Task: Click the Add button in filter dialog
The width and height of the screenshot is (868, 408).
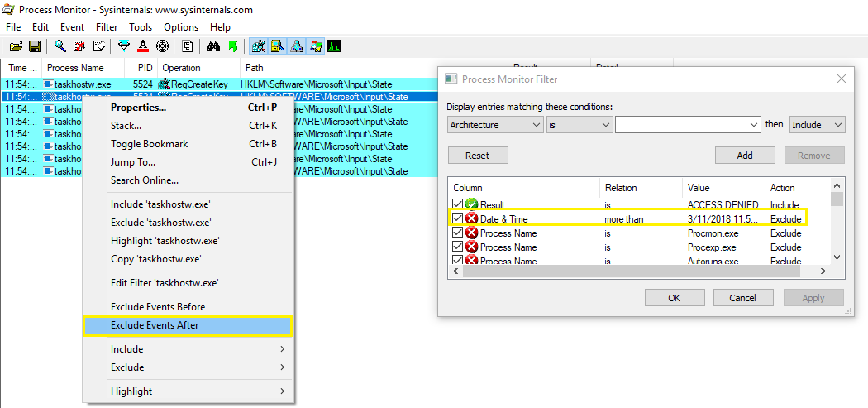Action: coord(744,156)
